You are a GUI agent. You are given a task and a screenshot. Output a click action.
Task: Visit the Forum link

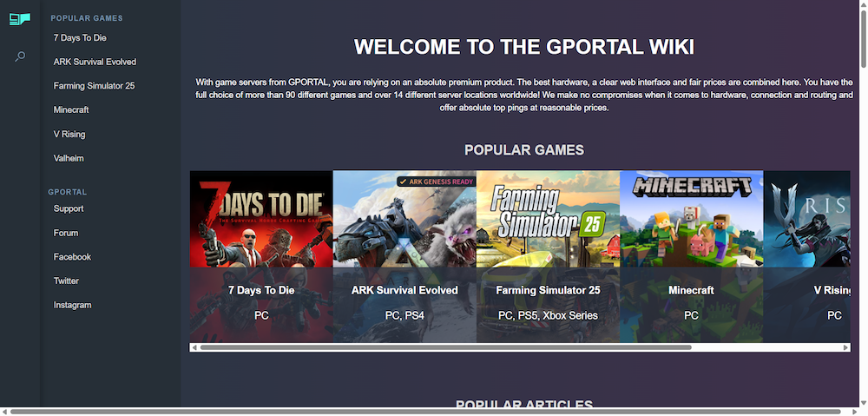65,234
